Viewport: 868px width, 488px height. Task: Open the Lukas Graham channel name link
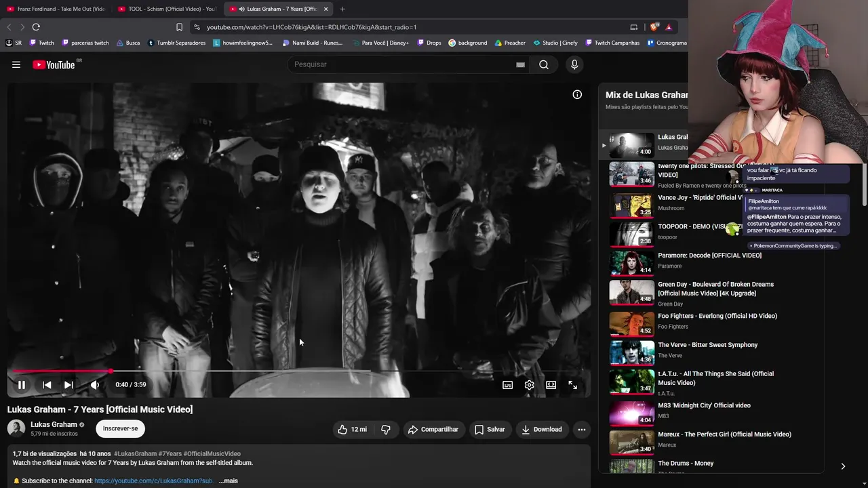54,424
